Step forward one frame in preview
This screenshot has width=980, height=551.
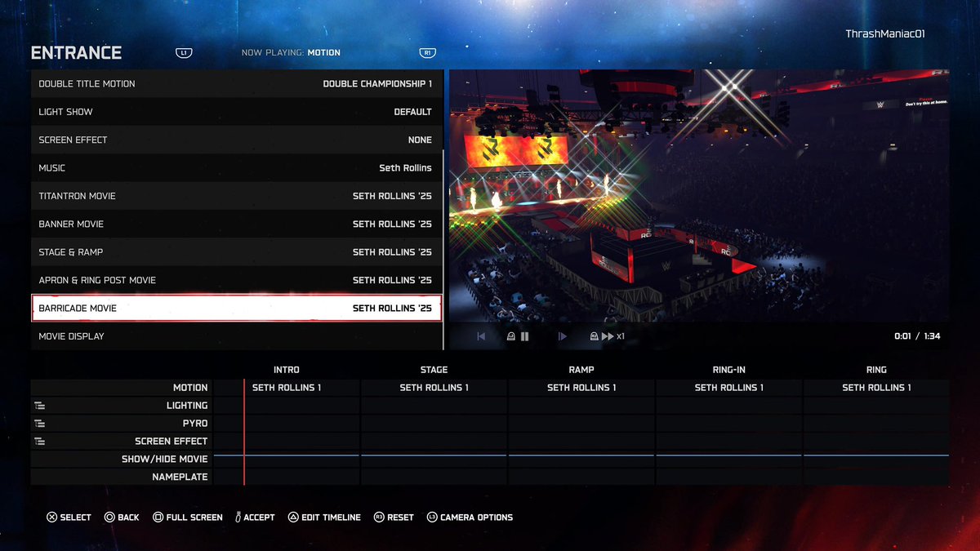coord(562,336)
